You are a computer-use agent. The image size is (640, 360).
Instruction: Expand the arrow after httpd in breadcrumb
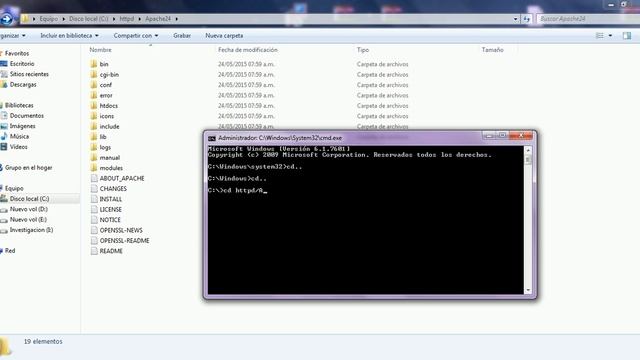pos(140,19)
